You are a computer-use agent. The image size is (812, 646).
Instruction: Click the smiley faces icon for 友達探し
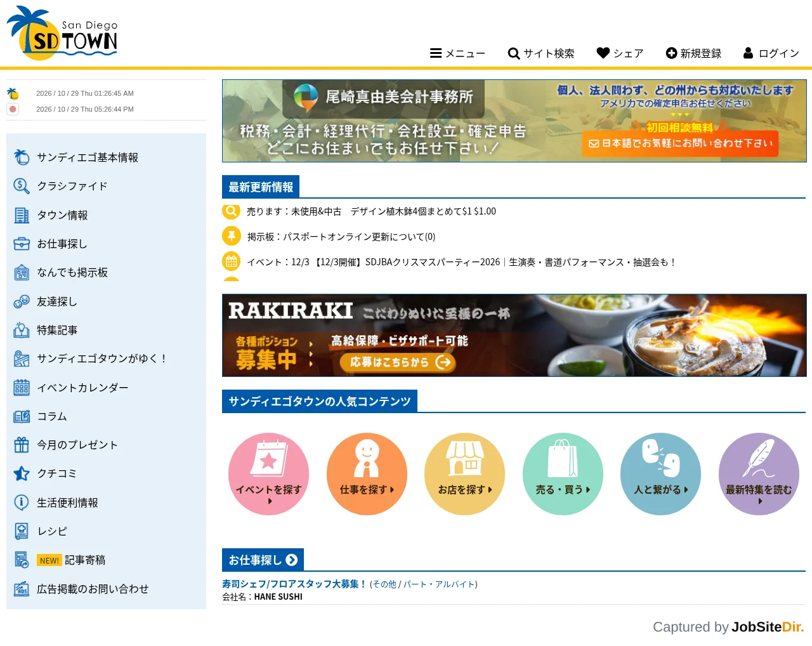(x=22, y=301)
